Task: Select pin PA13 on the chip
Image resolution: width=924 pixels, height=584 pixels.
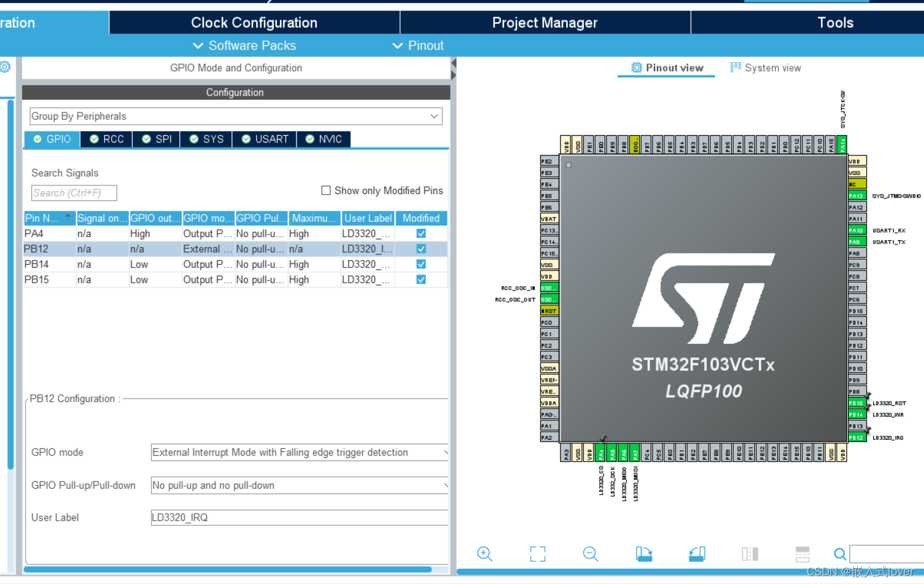Action: pyautogui.click(x=857, y=196)
